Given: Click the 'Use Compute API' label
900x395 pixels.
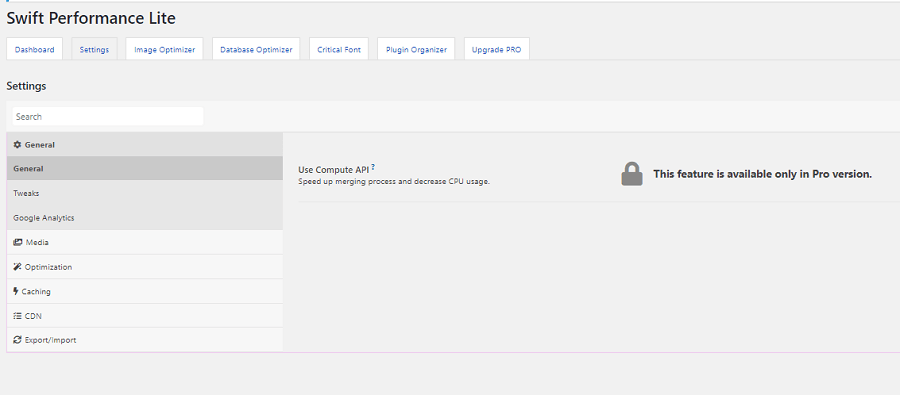Looking at the screenshot, I should click(x=333, y=170).
